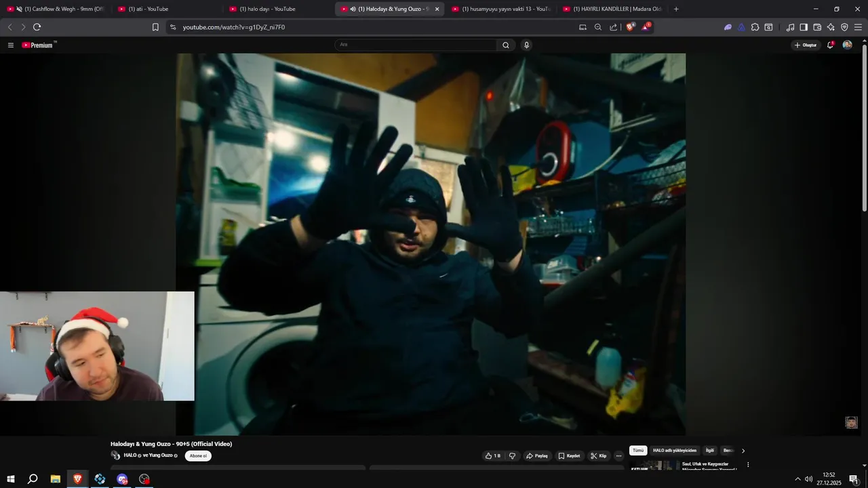This screenshot has width=868, height=488.
Task: Switch to the 'ati - YouTube' tab
Action: click(x=166, y=9)
